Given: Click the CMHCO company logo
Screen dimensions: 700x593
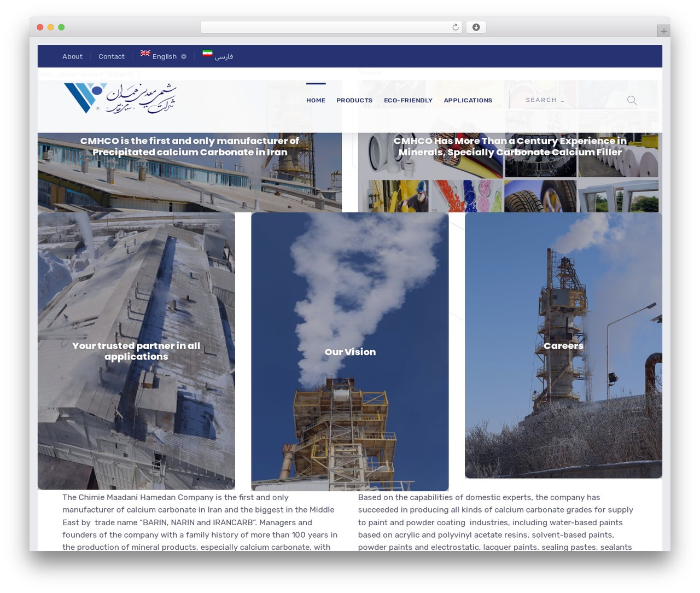Looking at the screenshot, I should (x=120, y=98).
